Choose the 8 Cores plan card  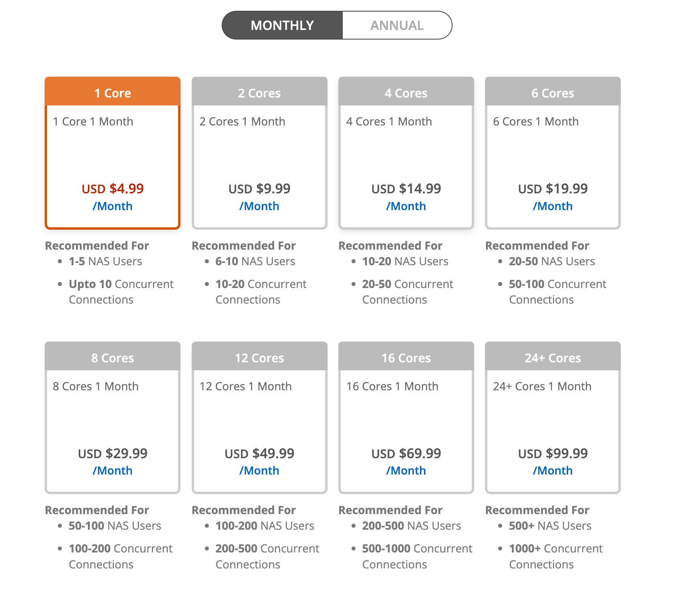[113, 418]
